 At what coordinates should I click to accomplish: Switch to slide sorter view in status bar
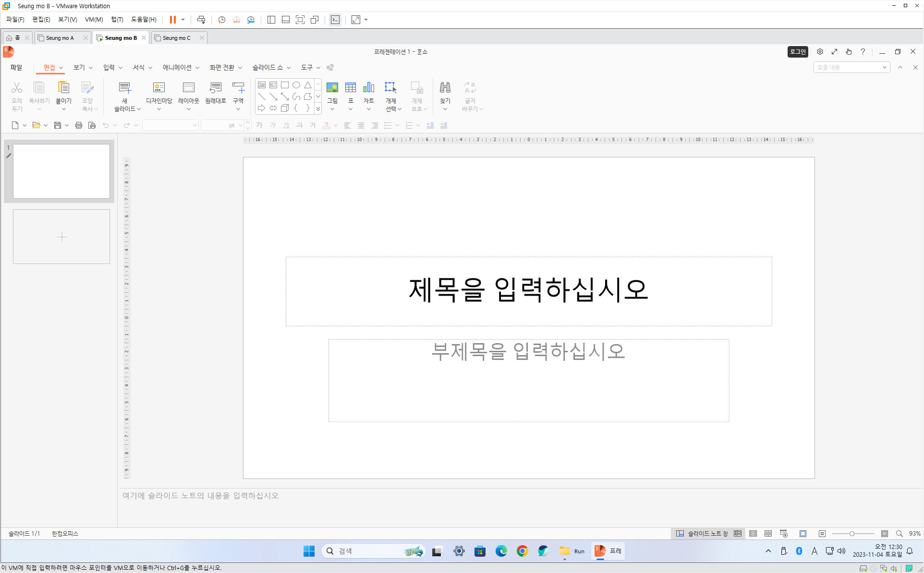pos(753,534)
